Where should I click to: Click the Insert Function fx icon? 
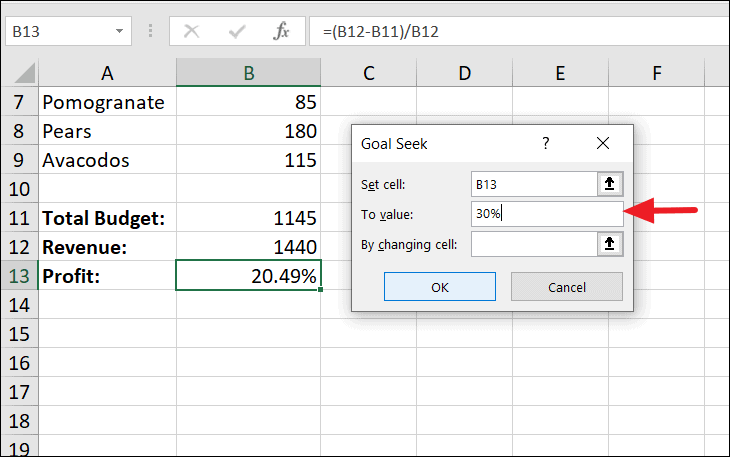[281, 32]
